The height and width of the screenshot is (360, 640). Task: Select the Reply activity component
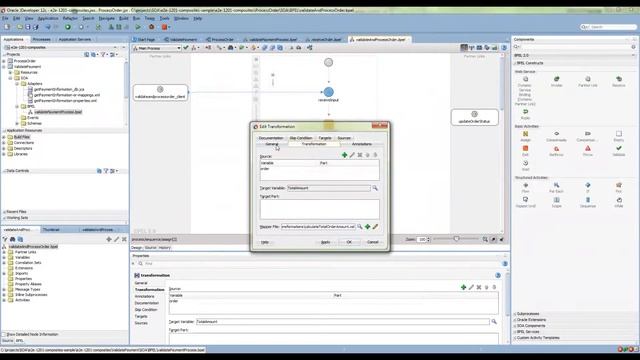[525, 114]
